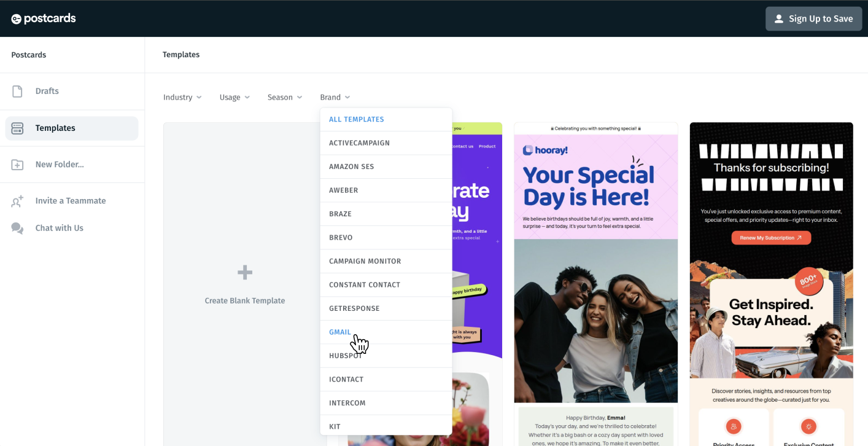This screenshot has height=446, width=868.
Task: Collapse the Brand filter dropdown
Action: point(335,97)
